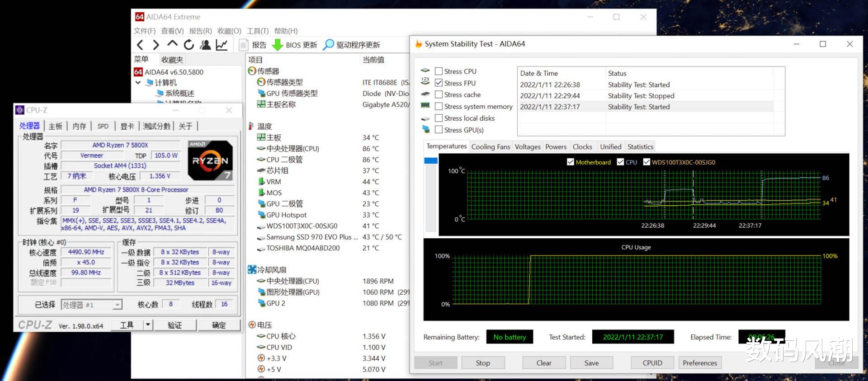Enable the Stress GPU(s) checkbox
868x381 pixels.
439,130
